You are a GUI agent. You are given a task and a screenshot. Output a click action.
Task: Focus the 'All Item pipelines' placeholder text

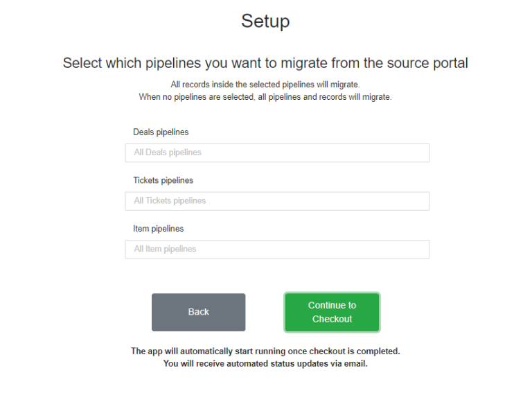pyautogui.click(x=165, y=250)
